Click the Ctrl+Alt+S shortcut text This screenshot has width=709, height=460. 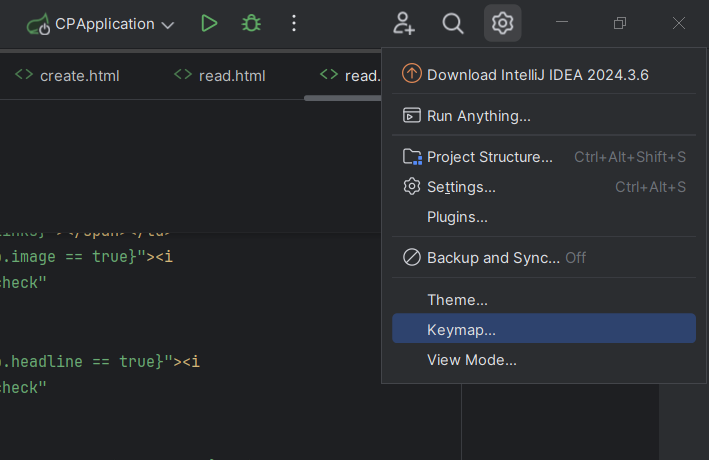click(650, 187)
